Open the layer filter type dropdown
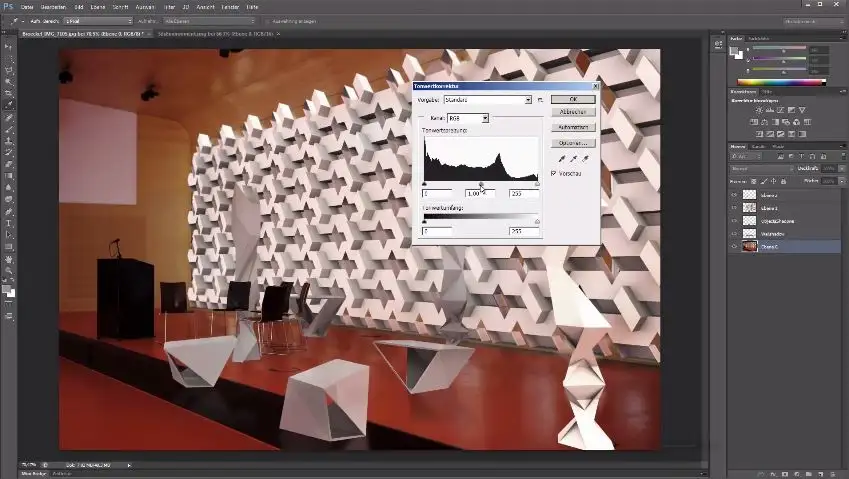The height and width of the screenshot is (479, 849). click(x=746, y=156)
